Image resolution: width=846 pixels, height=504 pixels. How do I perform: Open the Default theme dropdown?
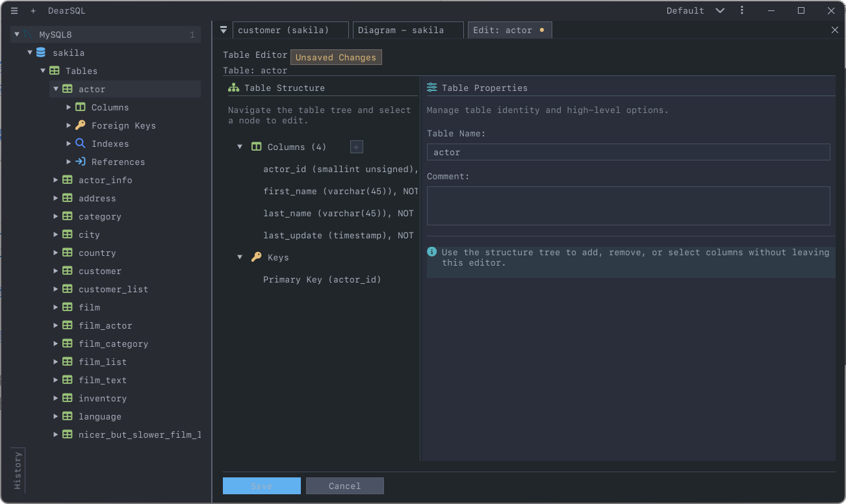point(695,11)
